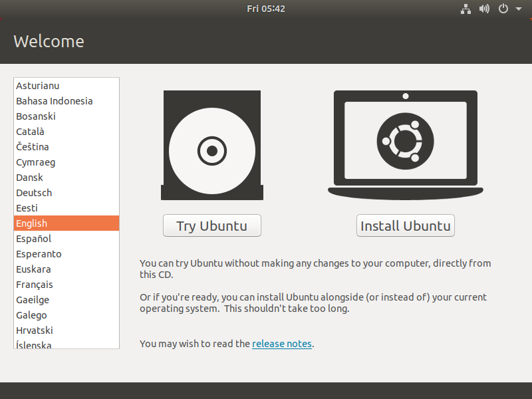Open the network connection status icon
This screenshot has height=399, width=532.
coord(465,9)
